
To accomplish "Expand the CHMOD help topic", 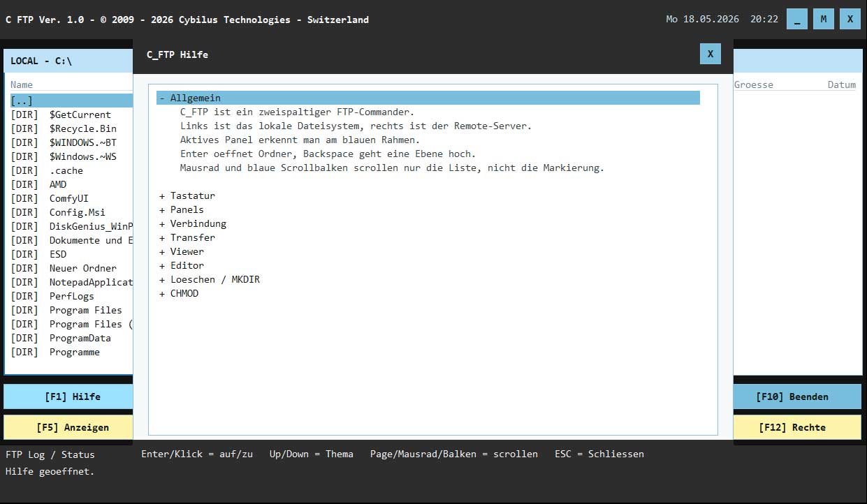I will click(179, 293).
